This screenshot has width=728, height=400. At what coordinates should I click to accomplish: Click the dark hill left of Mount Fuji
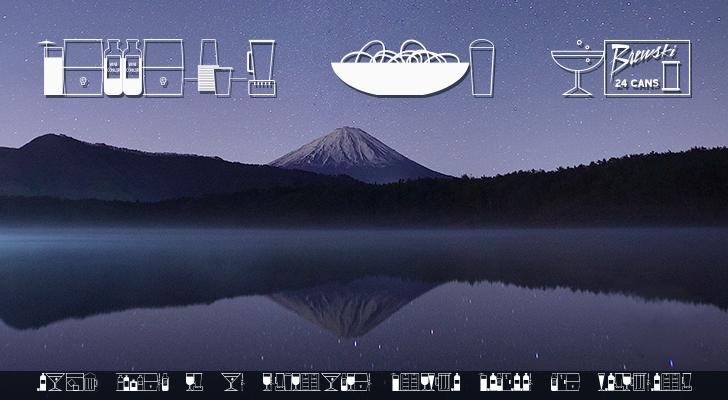tap(60, 160)
